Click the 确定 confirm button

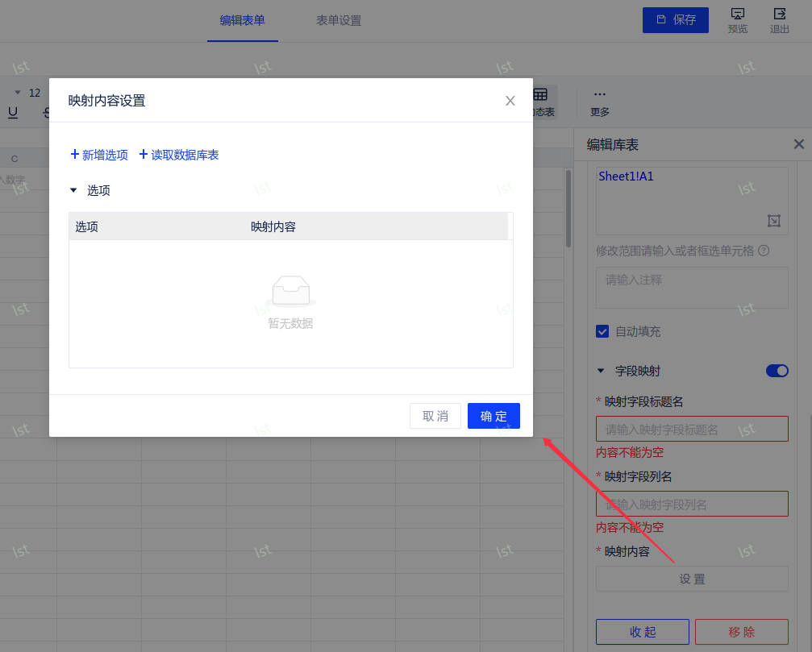[x=493, y=416]
